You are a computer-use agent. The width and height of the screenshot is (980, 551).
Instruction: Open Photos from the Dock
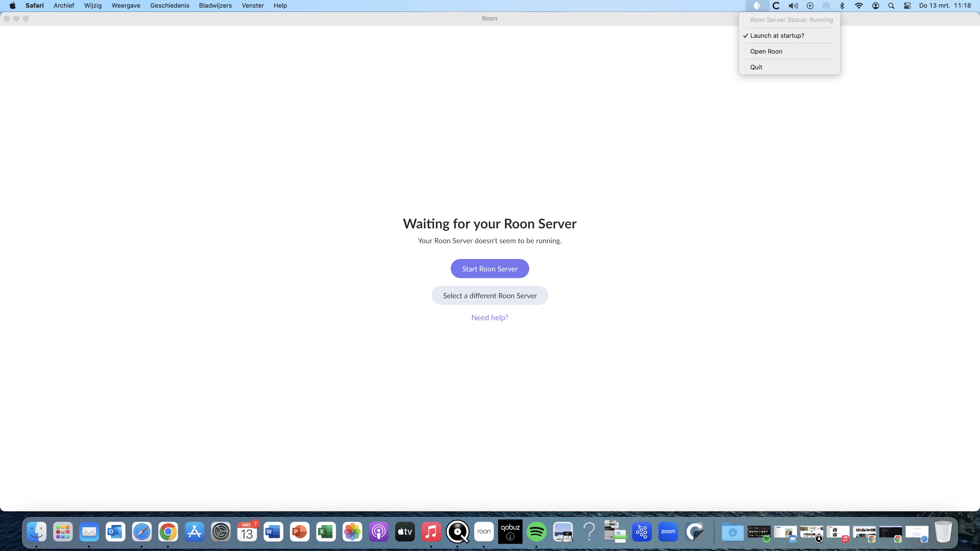[352, 531]
